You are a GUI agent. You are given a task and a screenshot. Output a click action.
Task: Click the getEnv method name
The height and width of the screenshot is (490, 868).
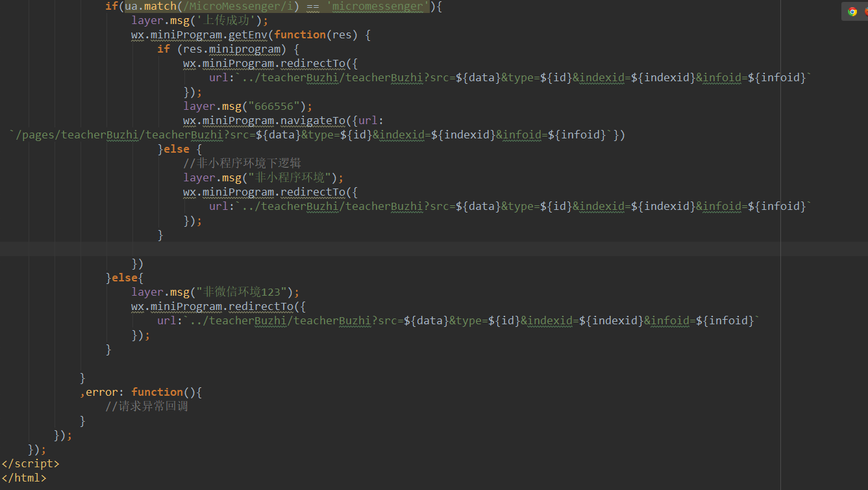(x=249, y=34)
